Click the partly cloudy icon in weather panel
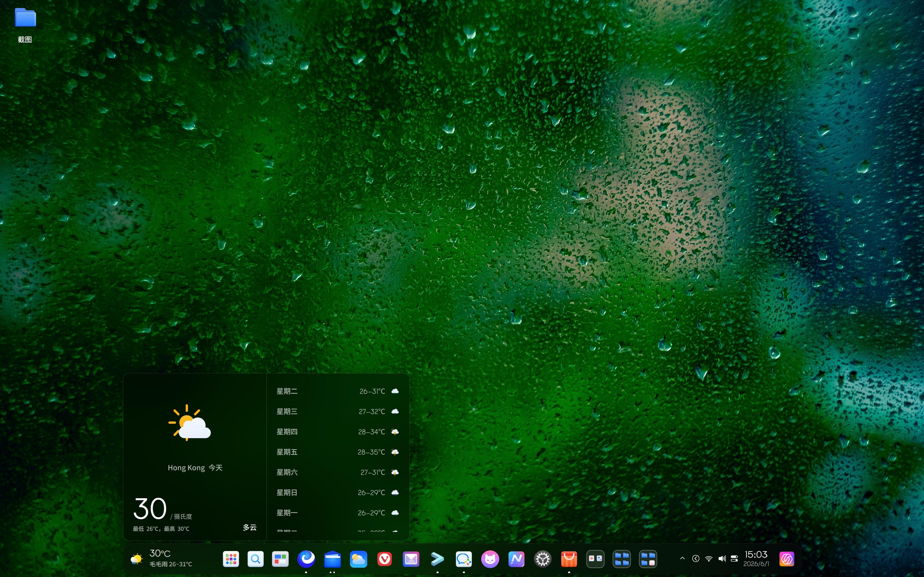Screen dimensions: 924x577 [x=190, y=423]
